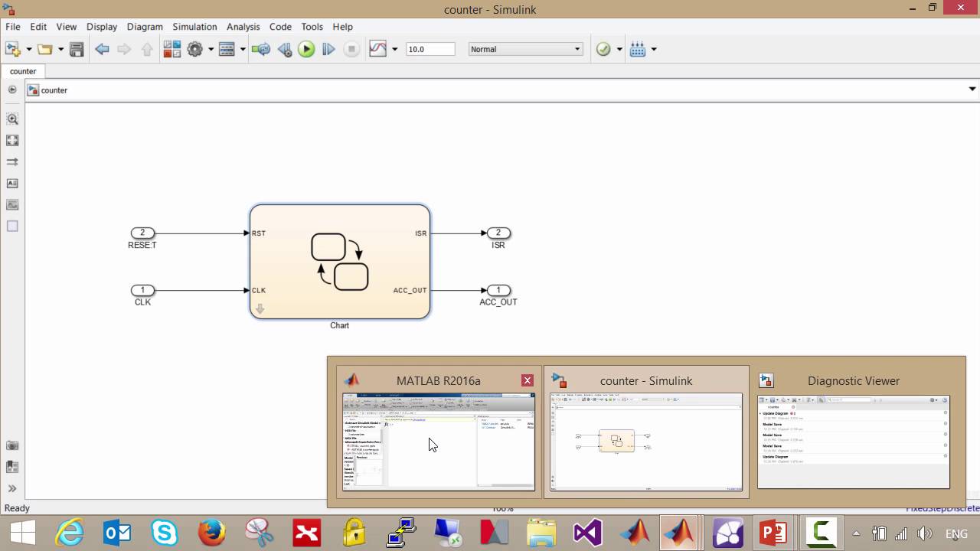Open Visual Studio from the taskbar
This screenshot has width=980, height=551.
tap(588, 533)
